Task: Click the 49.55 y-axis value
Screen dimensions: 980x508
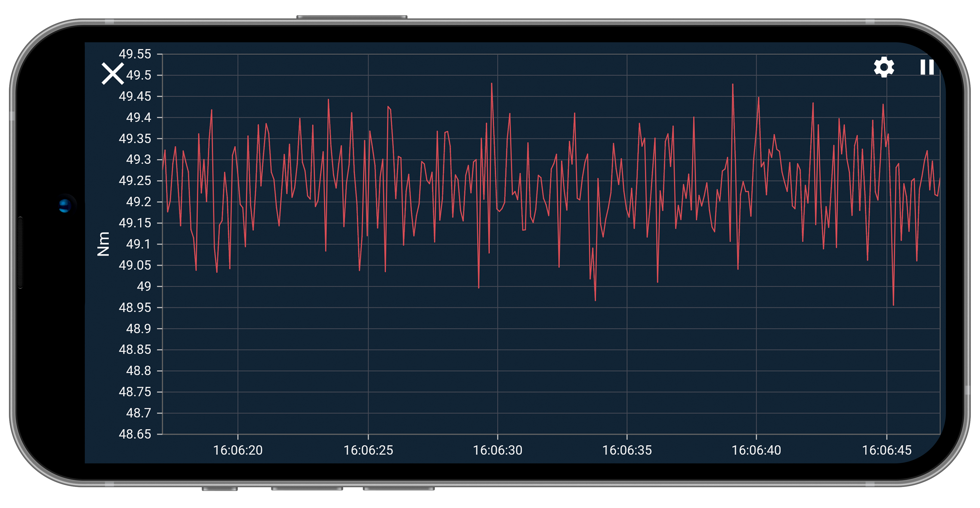Action: point(135,54)
